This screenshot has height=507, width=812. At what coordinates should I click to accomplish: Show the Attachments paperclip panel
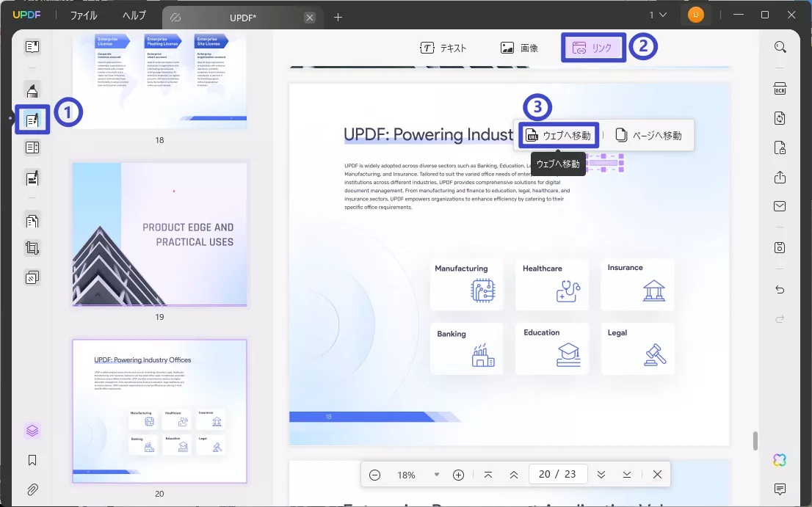tap(32, 489)
